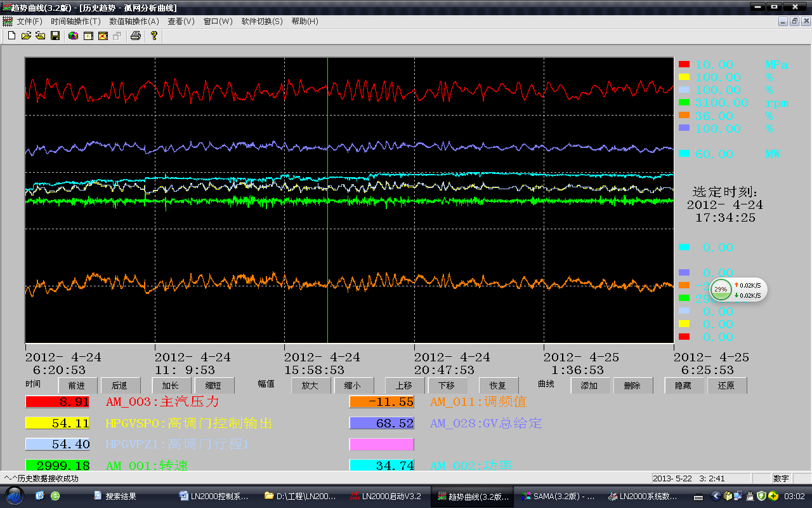Click the AM_003:主汽压力 curve label
This screenshot has width=812, height=508.
coord(162,401)
